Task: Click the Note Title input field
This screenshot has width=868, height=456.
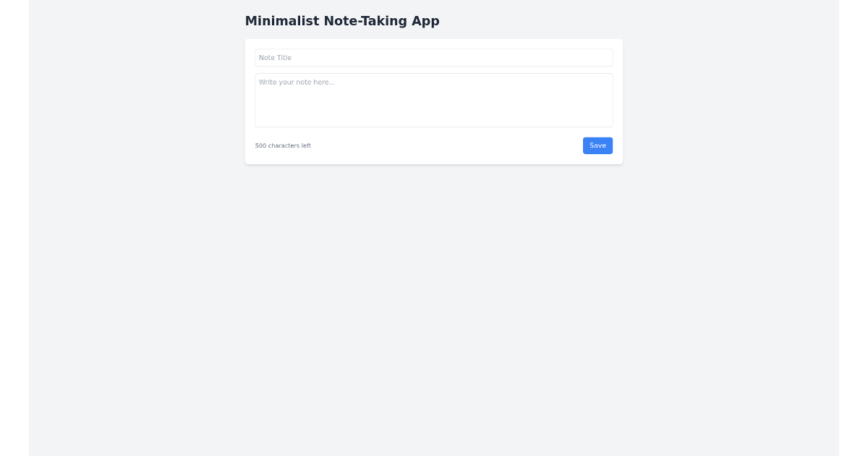Action: pyautogui.click(x=434, y=58)
